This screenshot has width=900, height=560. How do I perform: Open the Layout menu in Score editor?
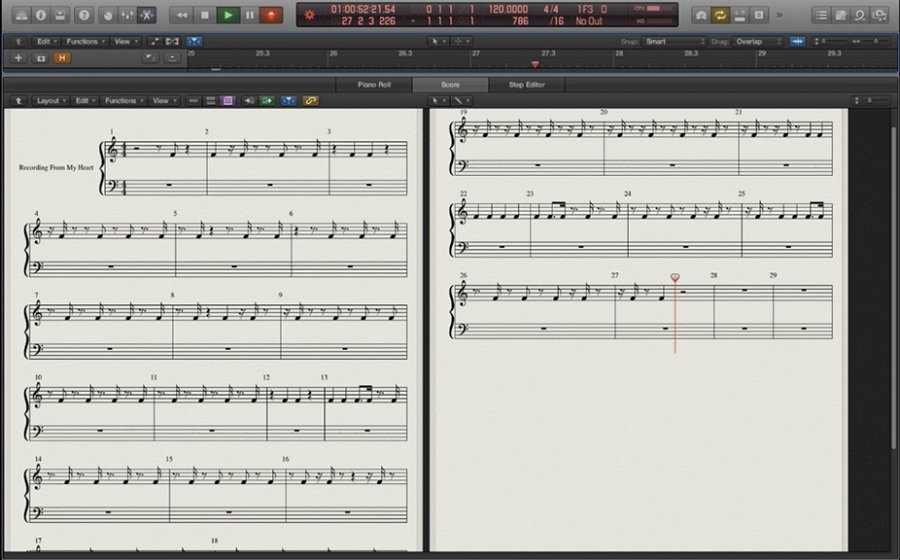click(x=50, y=101)
